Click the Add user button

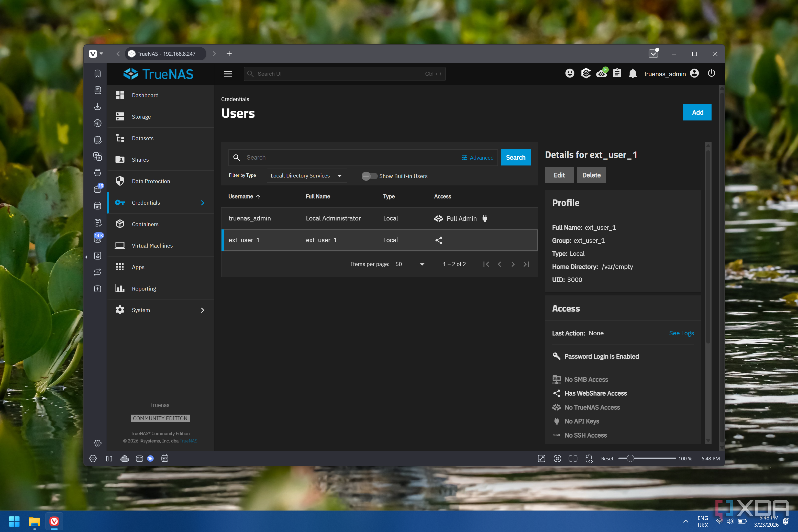pyautogui.click(x=697, y=112)
